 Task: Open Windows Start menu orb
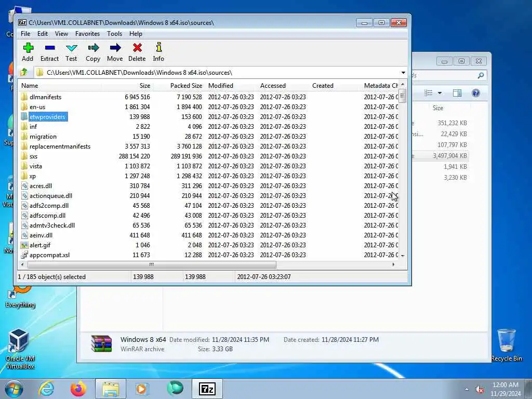coord(14,389)
